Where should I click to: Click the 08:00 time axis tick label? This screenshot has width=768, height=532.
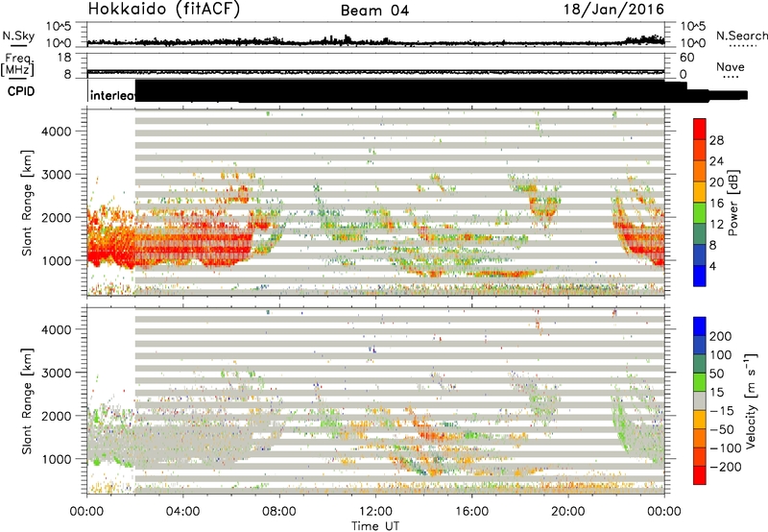pos(279,512)
